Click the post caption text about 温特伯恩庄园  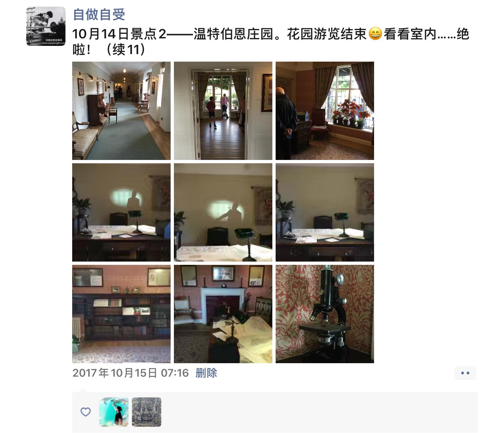[x=271, y=42]
